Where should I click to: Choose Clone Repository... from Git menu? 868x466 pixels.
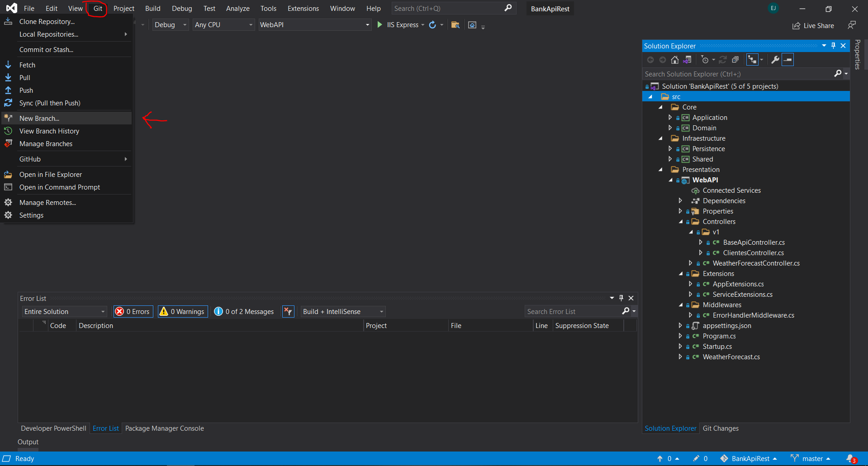tap(67, 22)
